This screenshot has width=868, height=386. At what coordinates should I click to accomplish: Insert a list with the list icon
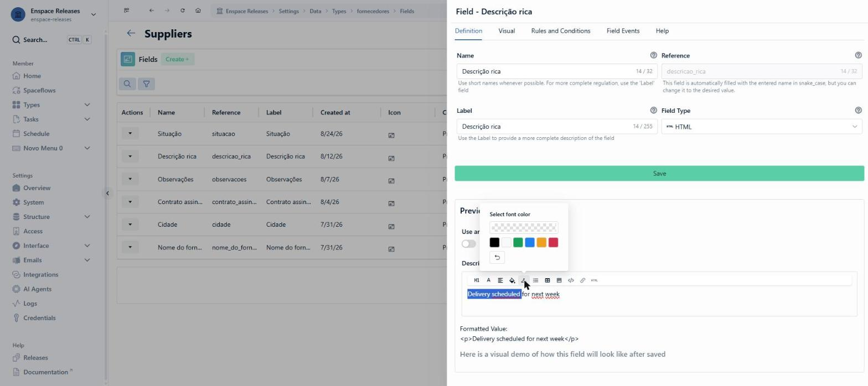pos(535,280)
